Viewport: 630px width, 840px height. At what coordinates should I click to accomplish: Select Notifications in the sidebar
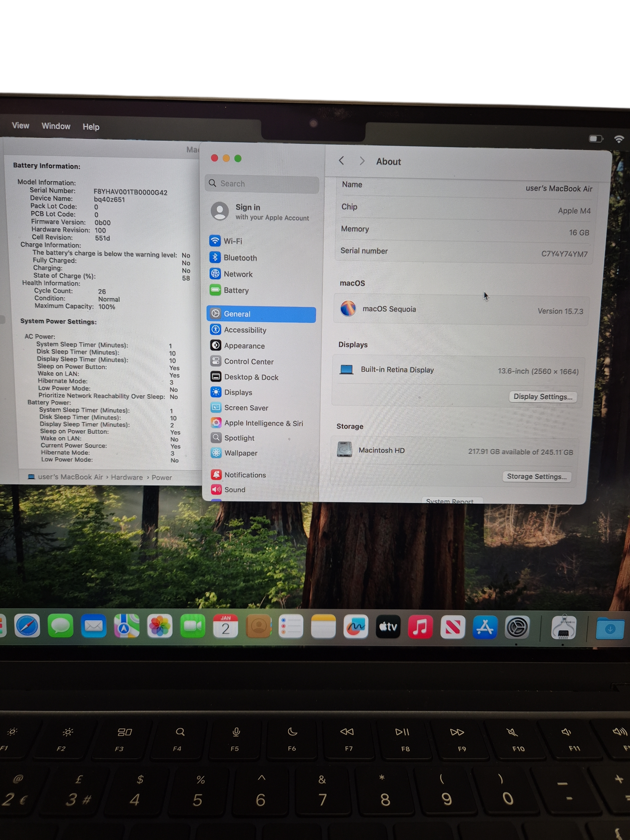pyautogui.click(x=245, y=475)
